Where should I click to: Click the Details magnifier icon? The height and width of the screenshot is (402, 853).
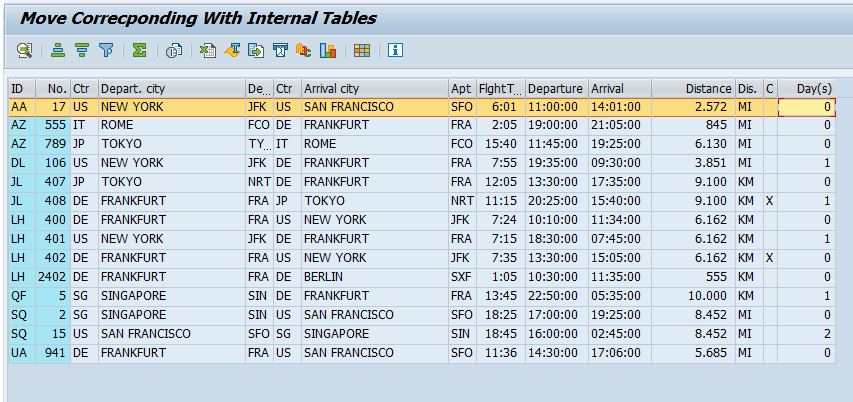pyautogui.click(x=24, y=50)
